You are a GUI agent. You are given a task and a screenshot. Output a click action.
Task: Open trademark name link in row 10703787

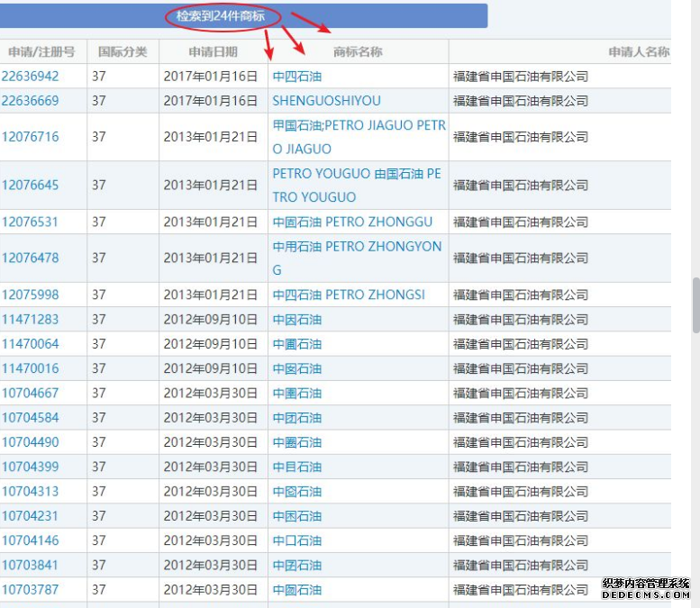pos(297,590)
